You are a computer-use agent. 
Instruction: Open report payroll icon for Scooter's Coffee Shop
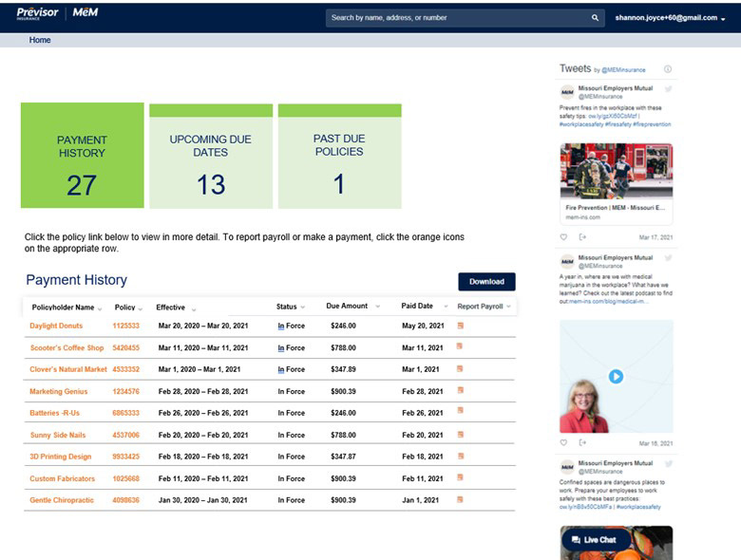[460, 346]
